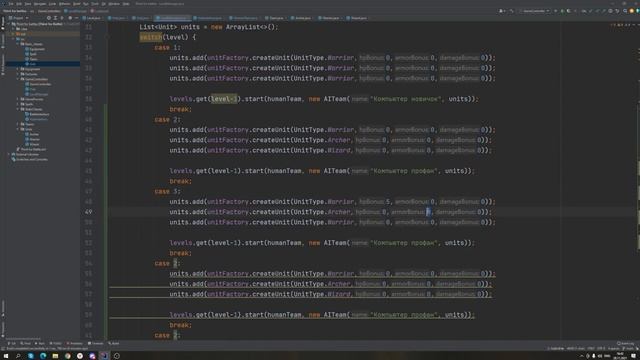This screenshot has width=640, height=360.
Task: Select External Libraries row in Project tree
Action: coord(27,154)
